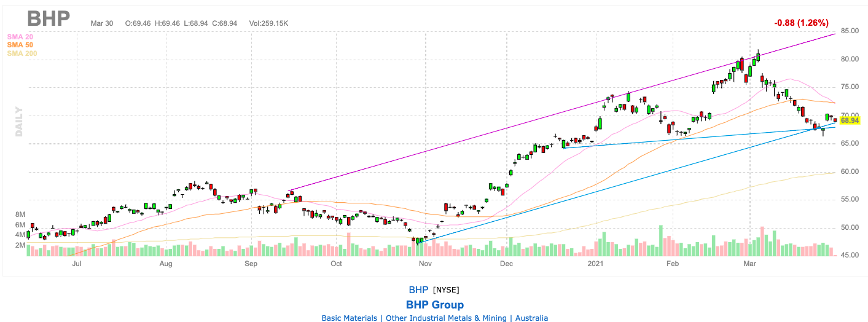Click the large BHP chart title

tap(49, 18)
